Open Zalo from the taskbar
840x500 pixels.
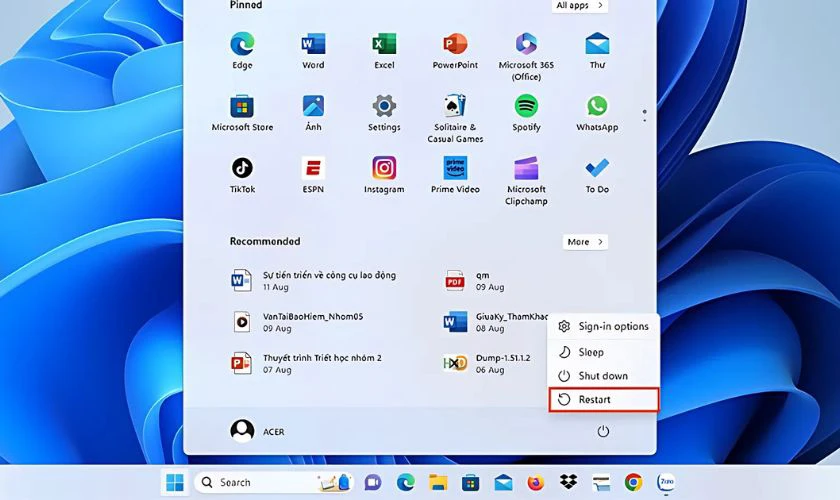click(x=666, y=482)
